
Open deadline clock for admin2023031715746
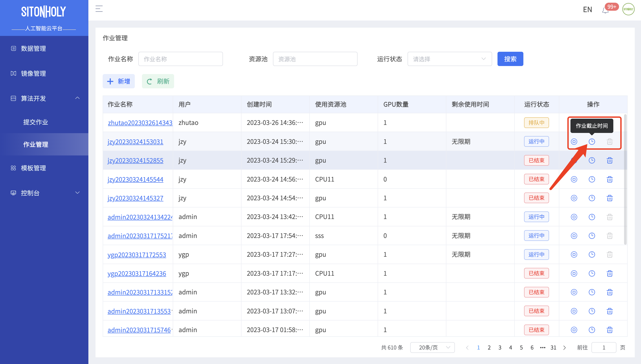click(592, 330)
